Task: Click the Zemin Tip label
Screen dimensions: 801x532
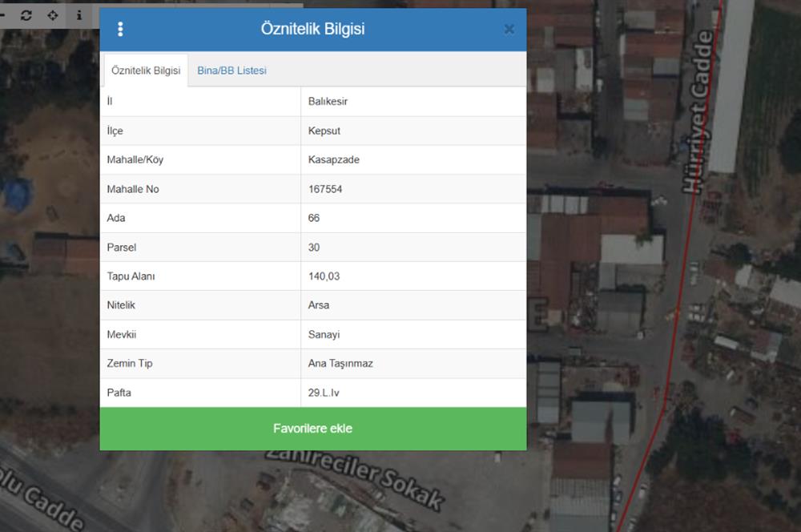Action: (x=129, y=364)
